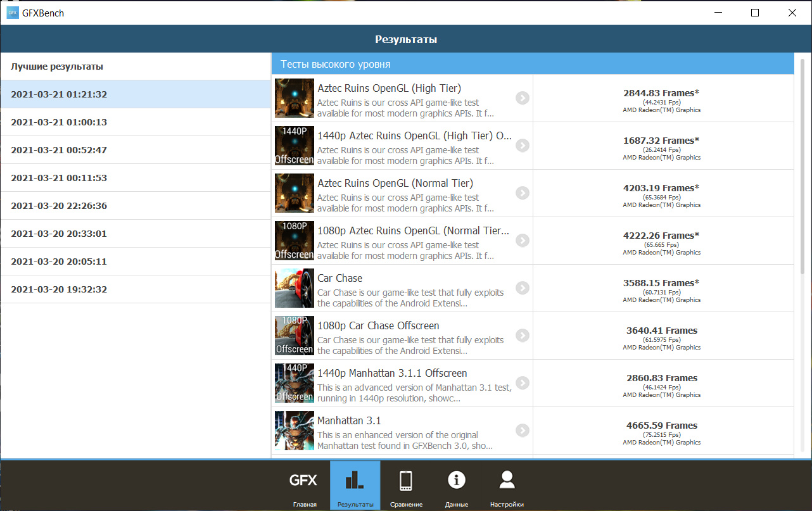The width and height of the screenshot is (812, 511).
Task: Go to the Данные info tab
Action: pos(456,486)
